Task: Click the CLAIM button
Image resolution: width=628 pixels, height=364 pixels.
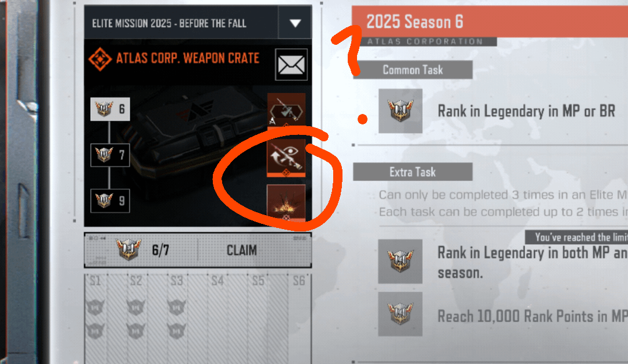Action: [241, 250]
